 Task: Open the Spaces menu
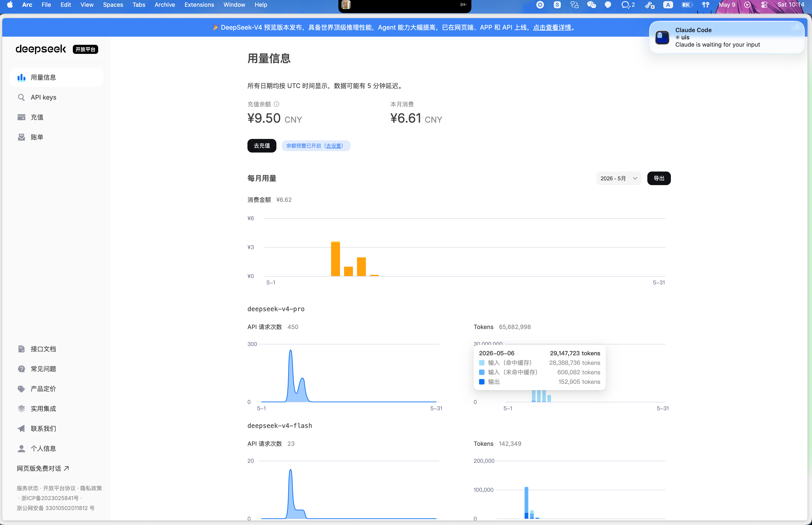tap(113, 5)
